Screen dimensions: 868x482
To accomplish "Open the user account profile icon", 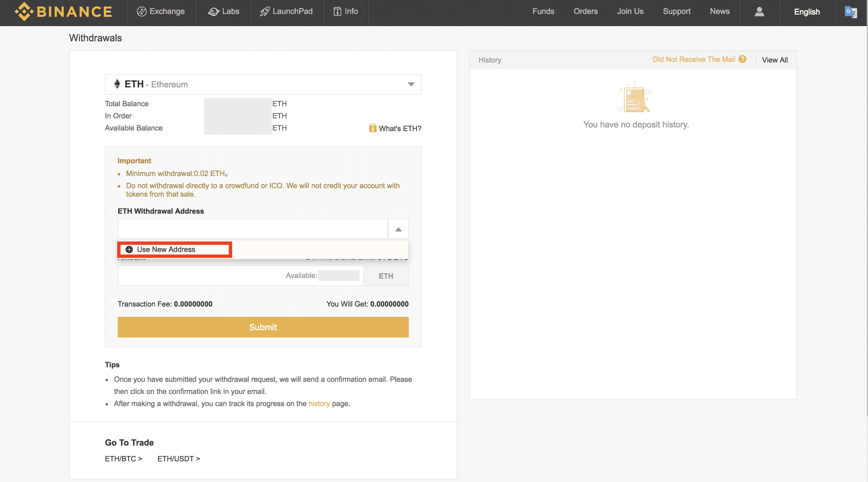I will [x=759, y=12].
